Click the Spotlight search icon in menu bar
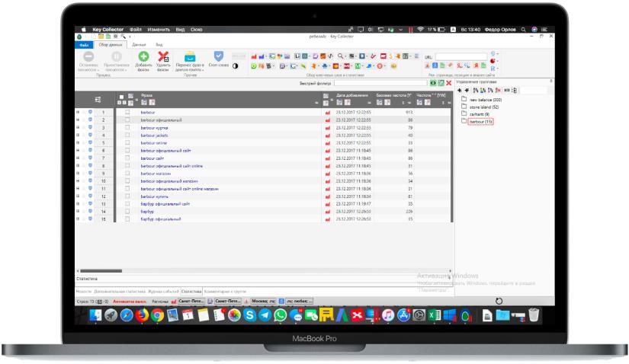Image resolution: width=629 pixels, height=364 pixels. pos(524,29)
